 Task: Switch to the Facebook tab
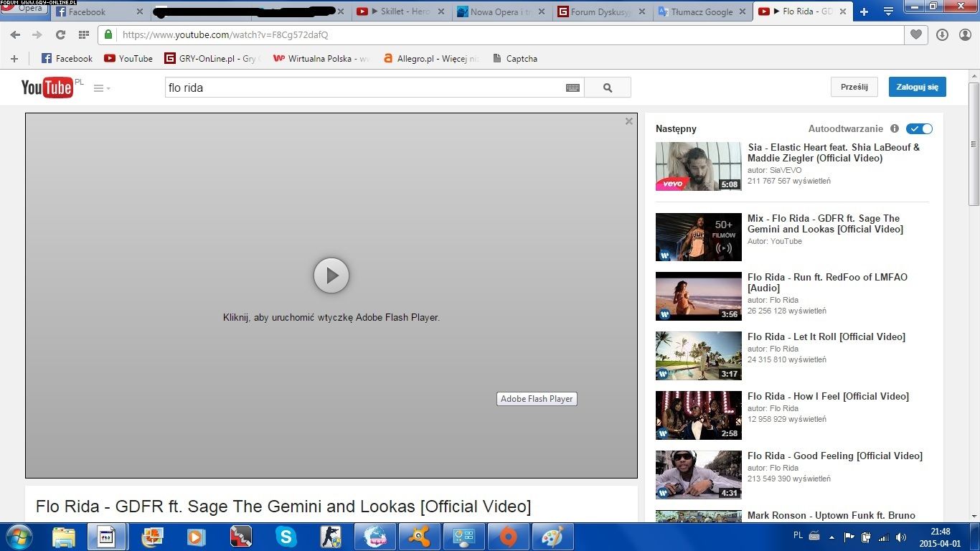click(100, 11)
